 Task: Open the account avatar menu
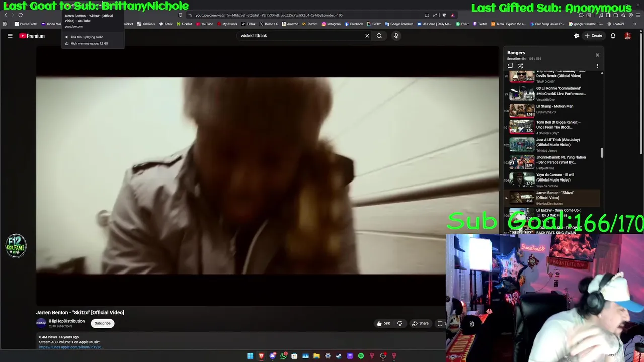(628, 36)
